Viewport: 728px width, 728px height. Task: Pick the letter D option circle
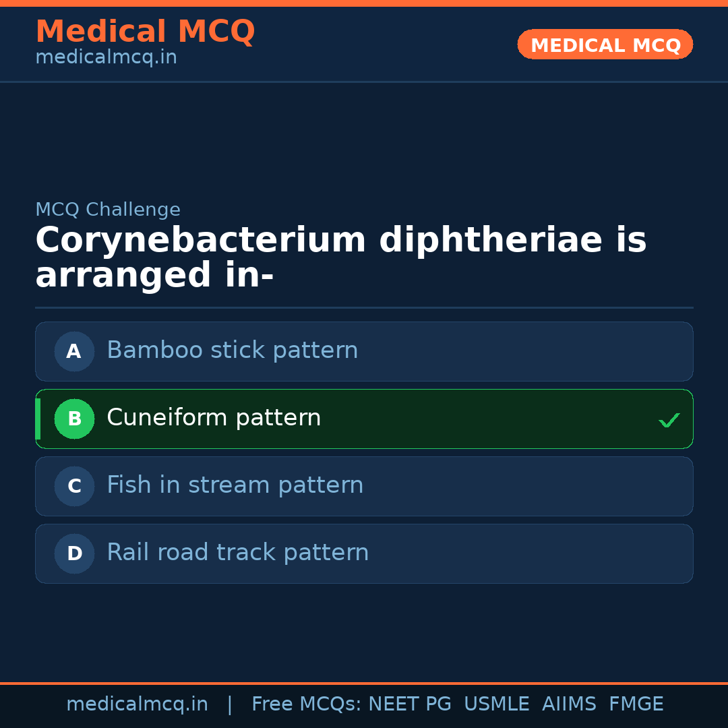tap(74, 553)
